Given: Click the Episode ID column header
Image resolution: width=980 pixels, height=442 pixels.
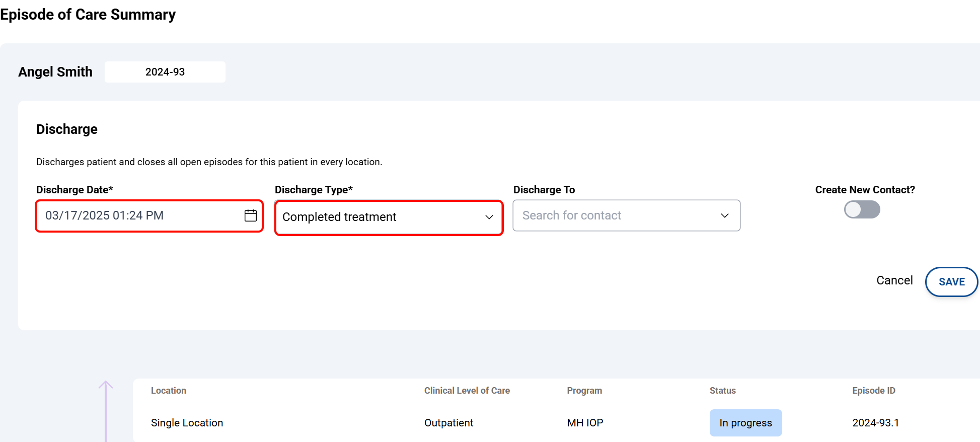Looking at the screenshot, I should point(873,391).
